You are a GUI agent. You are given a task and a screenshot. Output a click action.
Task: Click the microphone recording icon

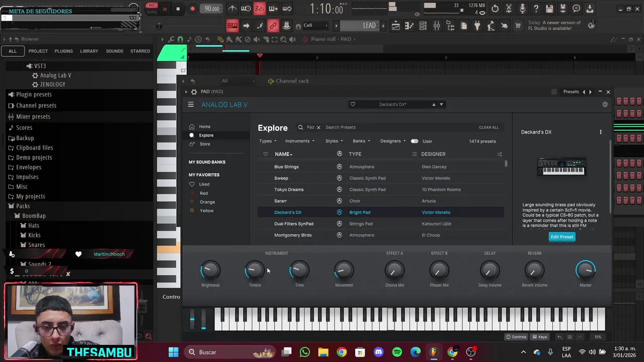pyautogui.click(x=522, y=9)
